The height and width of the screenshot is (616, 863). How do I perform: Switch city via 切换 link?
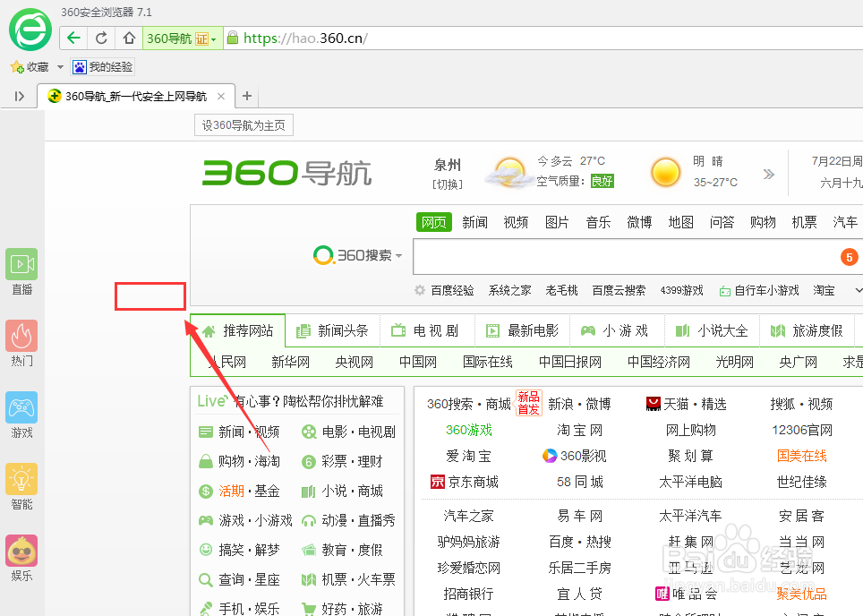[x=448, y=184]
